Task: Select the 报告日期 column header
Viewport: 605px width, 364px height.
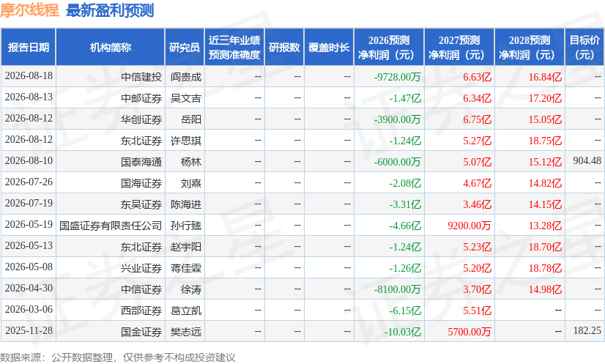Action: pyautogui.click(x=29, y=47)
